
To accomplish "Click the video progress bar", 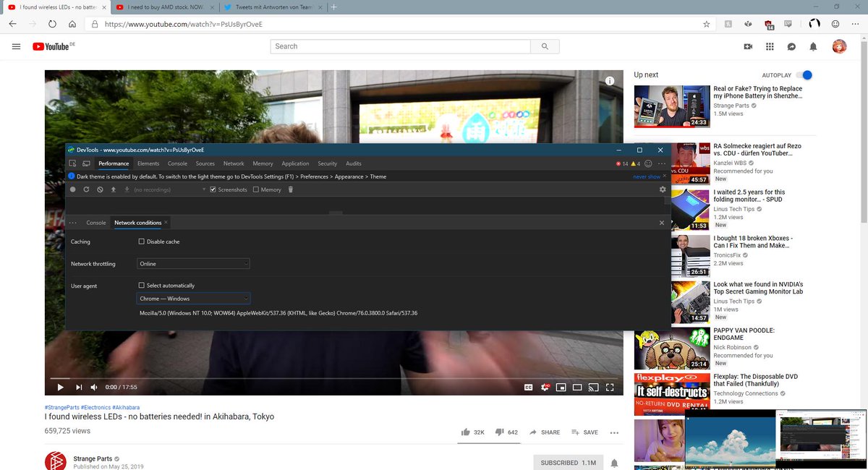I will (333, 377).
